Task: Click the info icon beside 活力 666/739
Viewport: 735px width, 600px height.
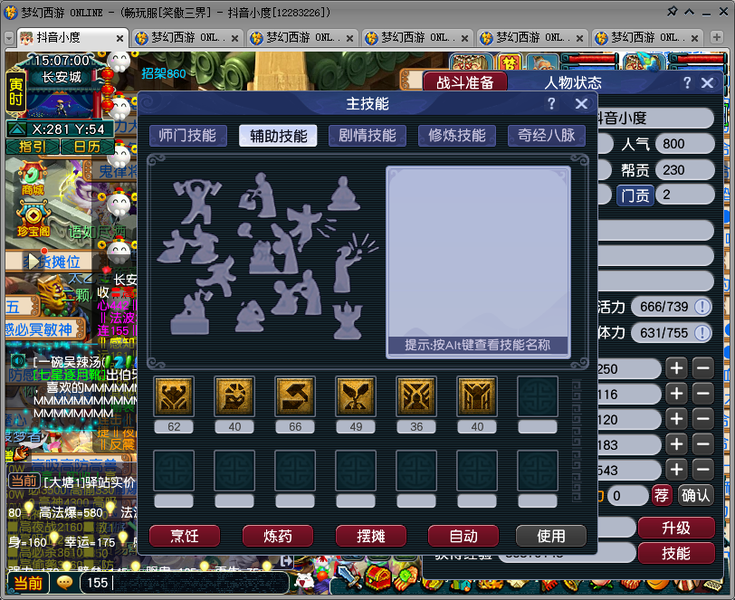Action: [x=702, y=307]
